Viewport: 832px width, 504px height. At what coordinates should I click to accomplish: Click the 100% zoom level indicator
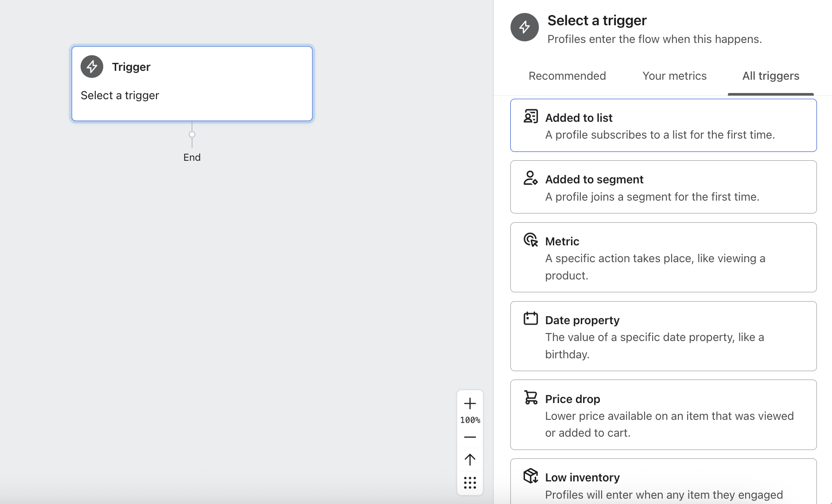[470, 420]
